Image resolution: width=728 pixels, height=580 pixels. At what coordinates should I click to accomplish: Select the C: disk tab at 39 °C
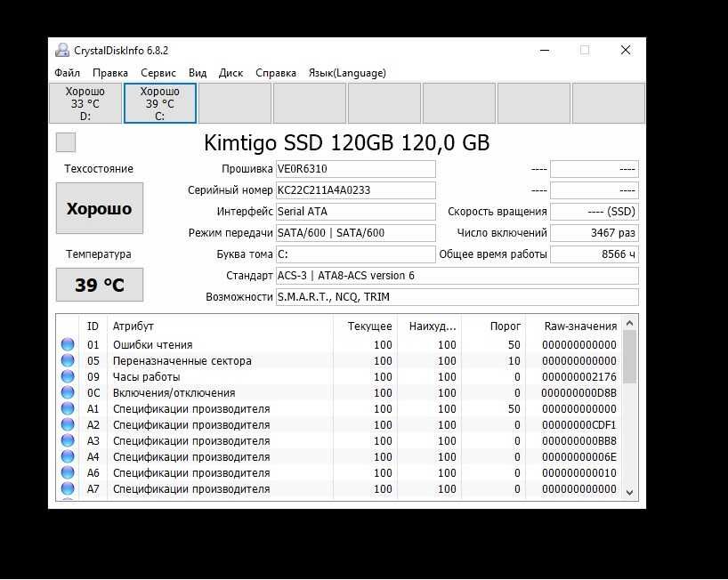point(160,103)
